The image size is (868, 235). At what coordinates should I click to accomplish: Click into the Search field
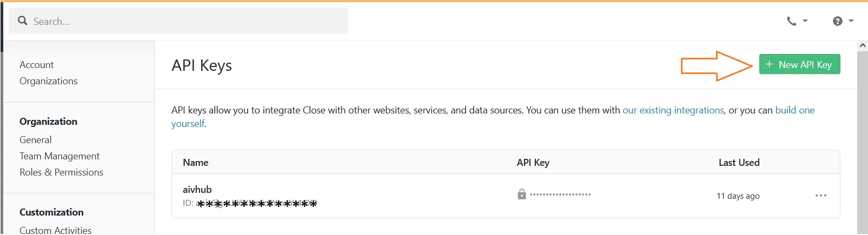pos(178,21)
